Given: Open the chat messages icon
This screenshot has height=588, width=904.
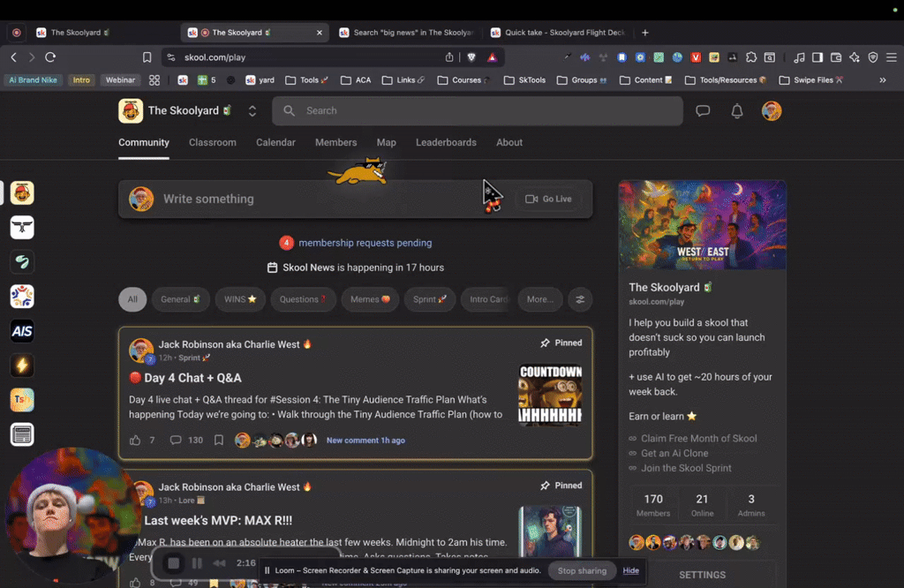Looking at the screenshot, I should 702,110.
